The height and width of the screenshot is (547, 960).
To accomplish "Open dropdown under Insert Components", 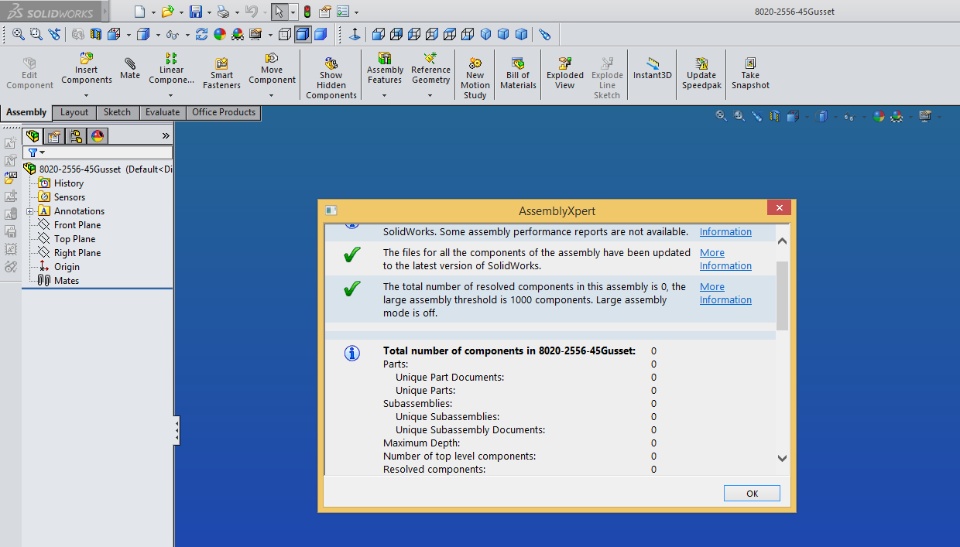I will point(86,95).
